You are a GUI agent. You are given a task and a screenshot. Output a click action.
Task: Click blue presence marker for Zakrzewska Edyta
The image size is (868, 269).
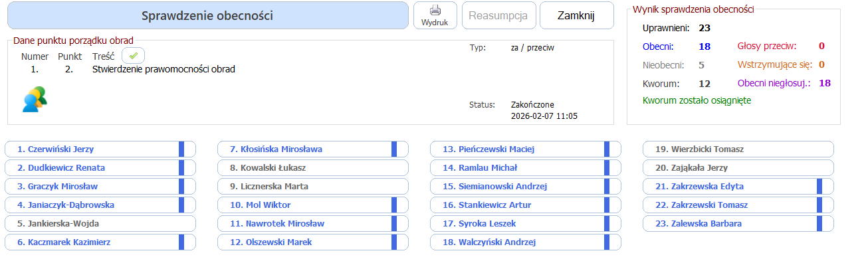point(819,187)
